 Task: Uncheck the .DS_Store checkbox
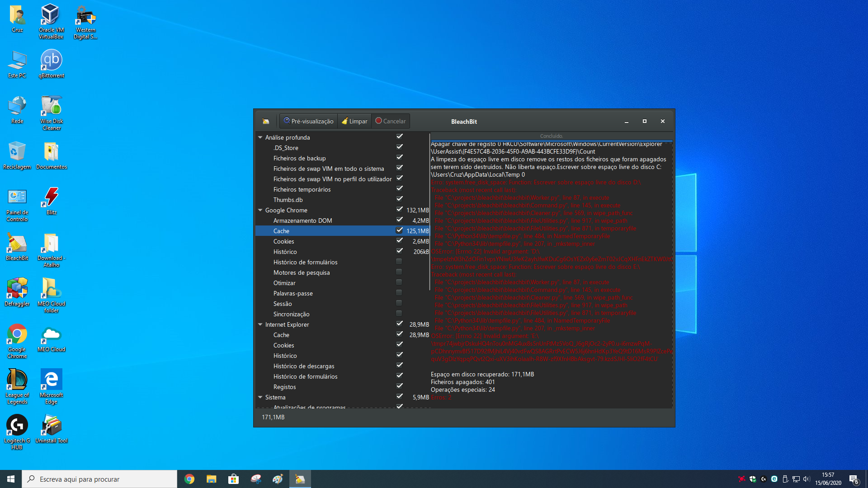pyautogui.click(x=399, y=147)
